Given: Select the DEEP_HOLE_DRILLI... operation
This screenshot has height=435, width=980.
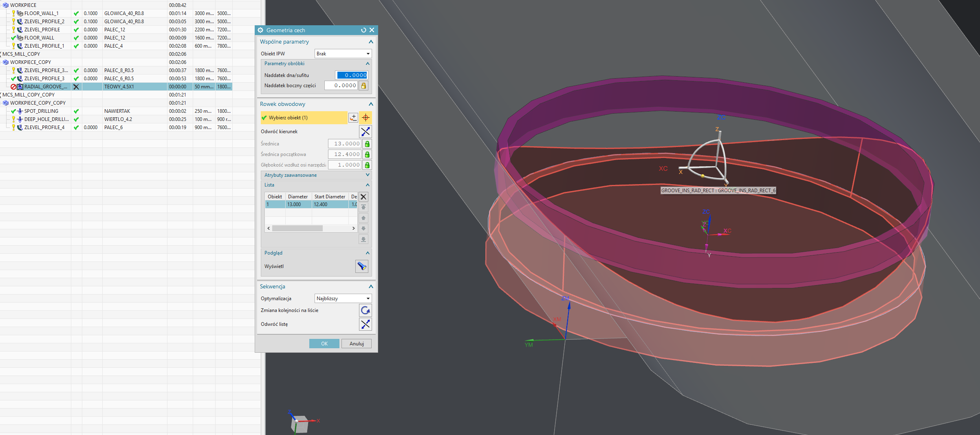Looking at the screenshot, I should 46,119.
